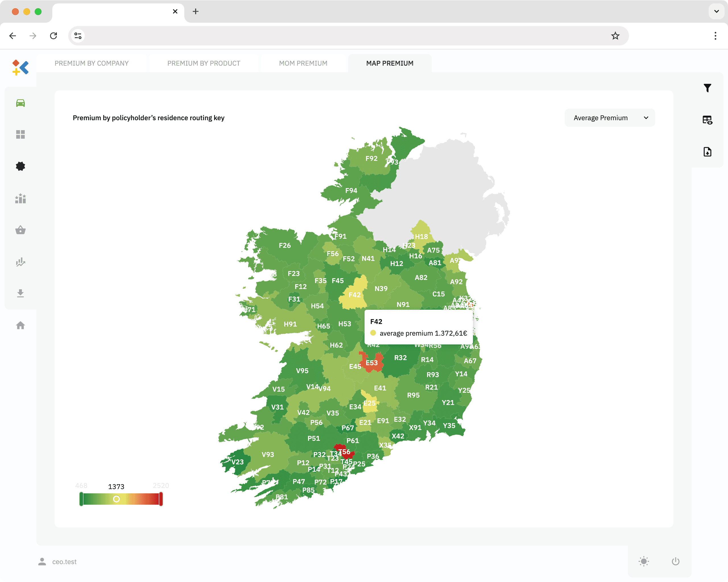The width and height of the screenshot is (728, 582).
Task: Select the F26 region on map
Action: point(285,245)
